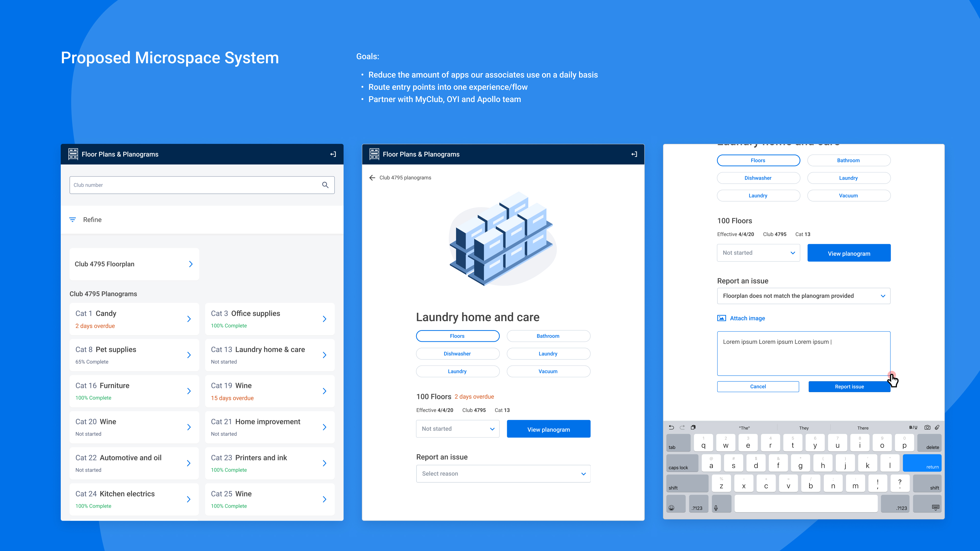Viewport: 980px width, 551px height.
Task: Tap the emoji smiley key
Action: coord(676,504)
